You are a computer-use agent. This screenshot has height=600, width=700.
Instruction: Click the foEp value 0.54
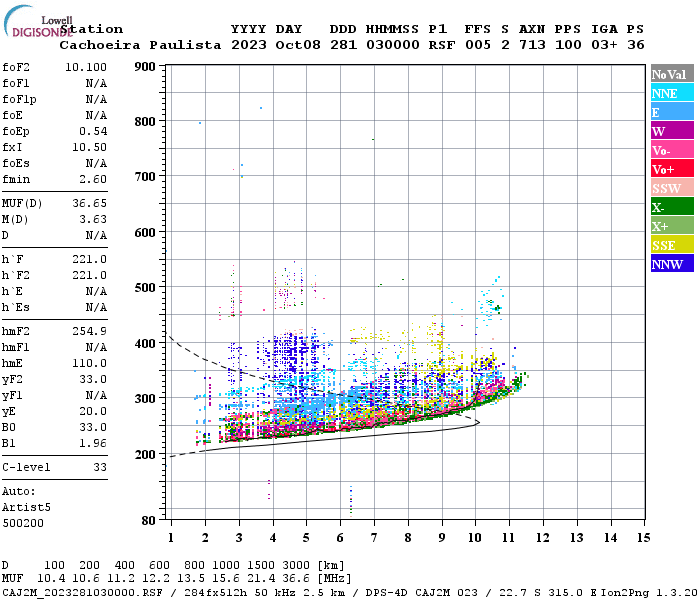93,131
